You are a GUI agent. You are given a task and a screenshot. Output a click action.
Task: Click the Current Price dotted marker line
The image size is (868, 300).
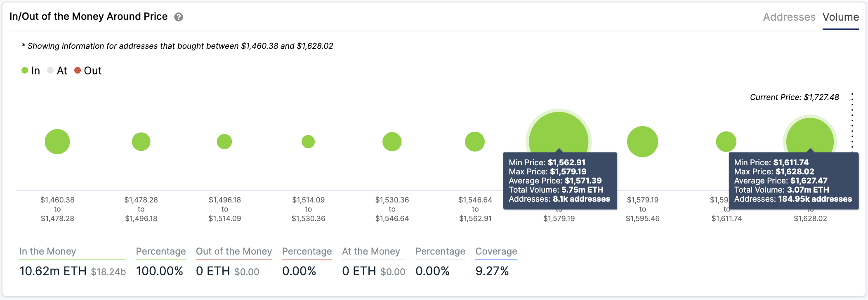click(x=852, y=122)
